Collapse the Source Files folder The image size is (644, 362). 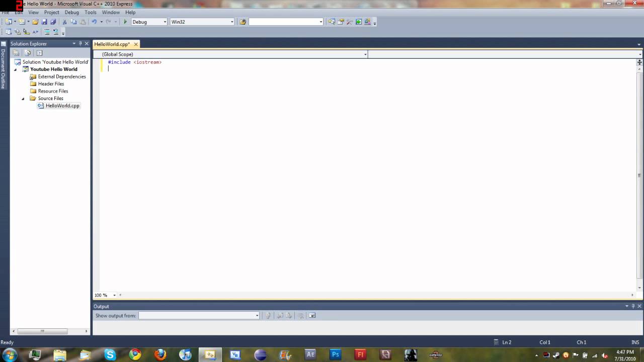pyautogui.click(x=23, y=99)
